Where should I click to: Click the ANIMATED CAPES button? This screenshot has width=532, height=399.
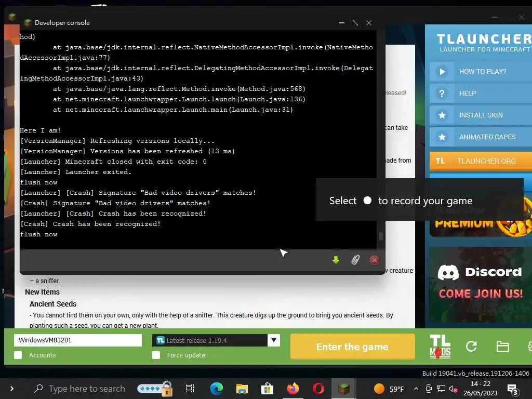(x=481, y=137)
